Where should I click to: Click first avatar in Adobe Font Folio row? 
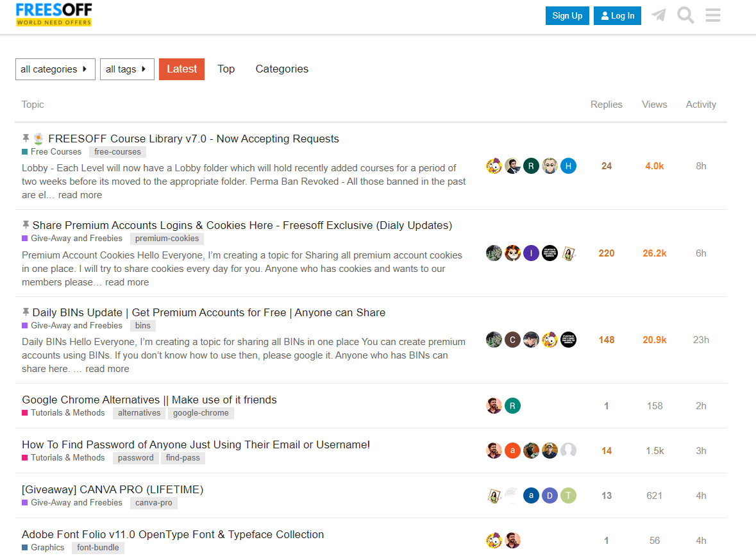tap(494, 541)
